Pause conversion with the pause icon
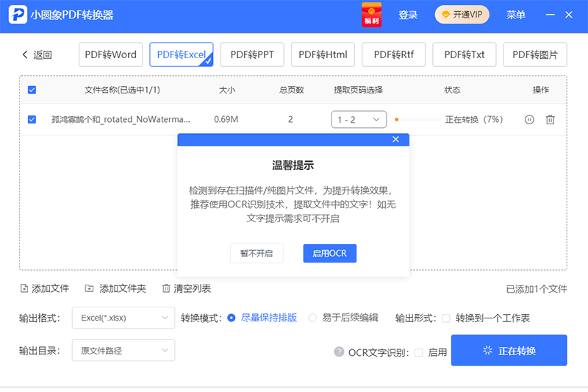 (x=529, y=119)
